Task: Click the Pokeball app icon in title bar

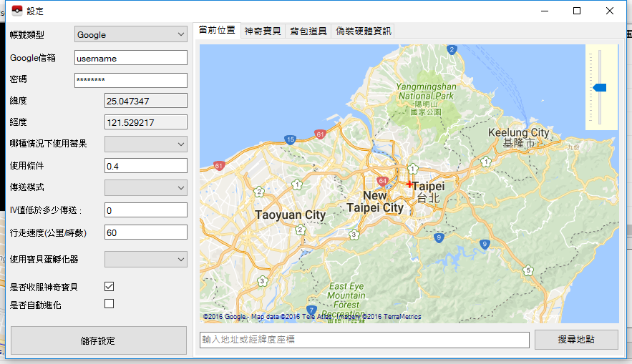Action: tap(17, 11)
